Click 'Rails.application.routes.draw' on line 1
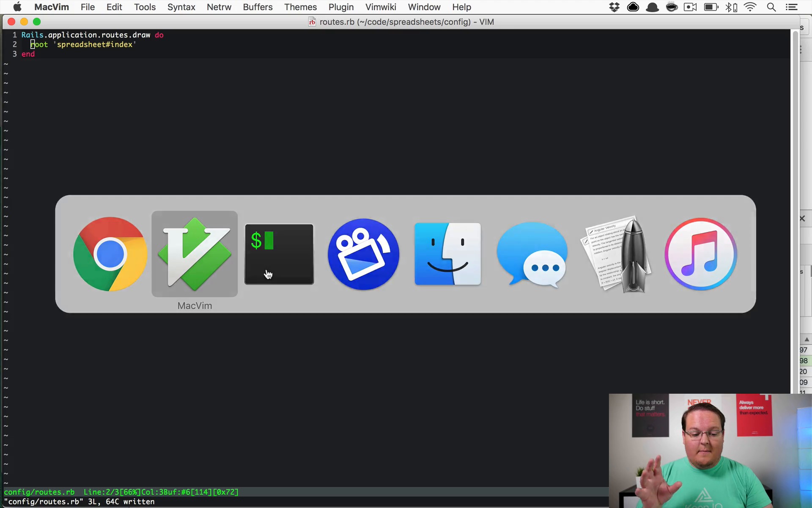Image resolution: width=812 pixels, height=508 pixels. click(x=86, y=35)
